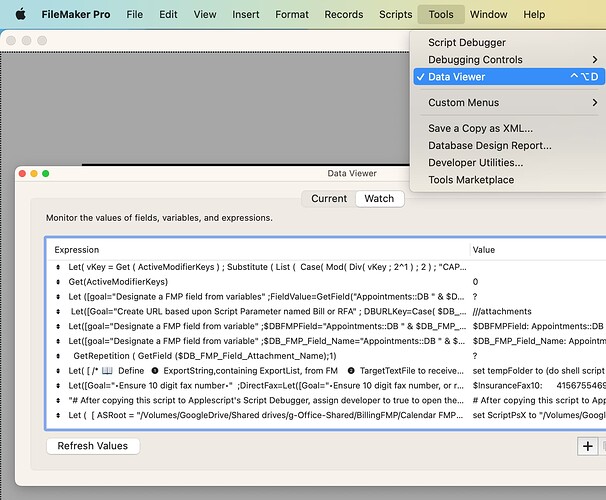Viewport: 606px width, 500px height.
Task: Click the Refresh Values button
Action: [x=93, y=446]
